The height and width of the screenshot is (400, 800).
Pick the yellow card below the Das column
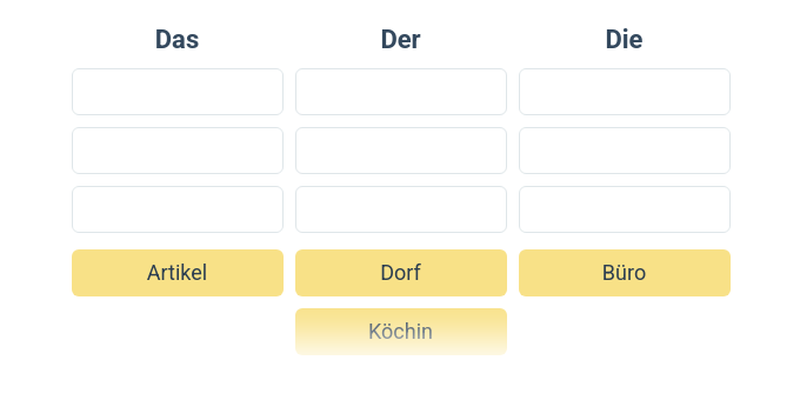[177, 273]
